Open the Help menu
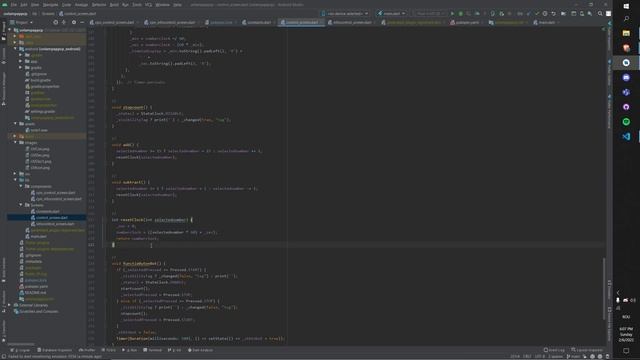Image resolution: width=640 pixels, height=360 pixels. (177, 4)
